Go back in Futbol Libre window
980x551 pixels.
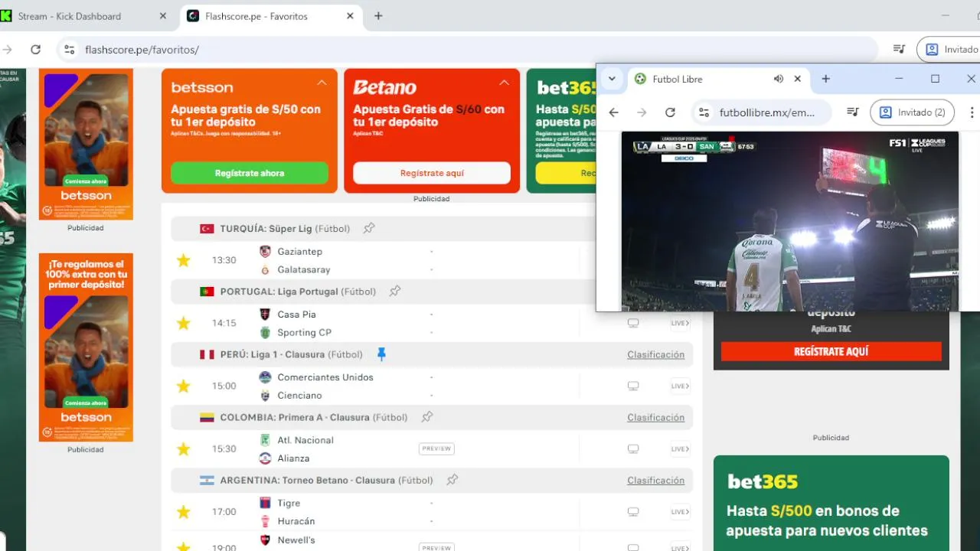point(613,112)
